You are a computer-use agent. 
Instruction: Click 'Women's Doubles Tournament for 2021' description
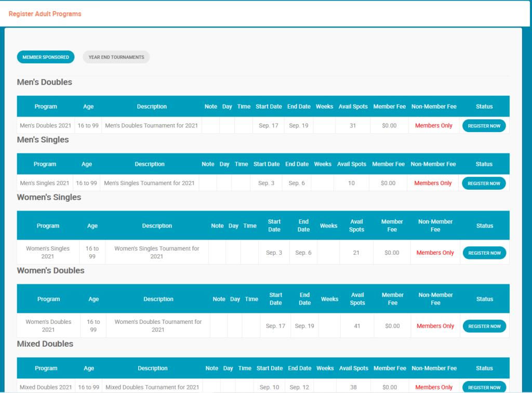158,326
